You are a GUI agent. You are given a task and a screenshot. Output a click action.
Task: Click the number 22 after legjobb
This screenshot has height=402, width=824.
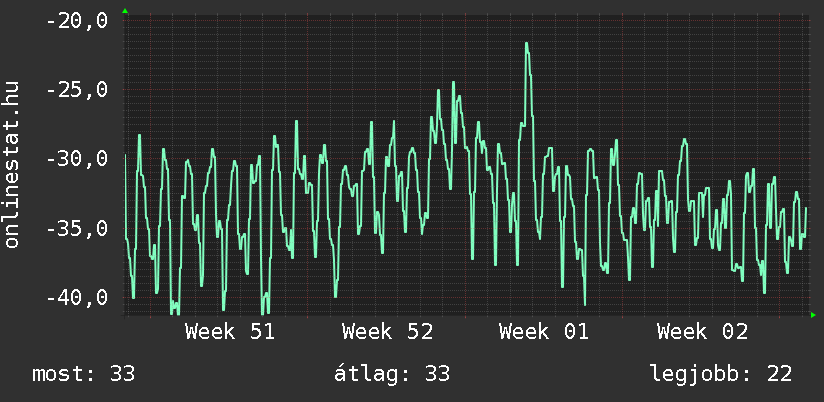[779, 374]
